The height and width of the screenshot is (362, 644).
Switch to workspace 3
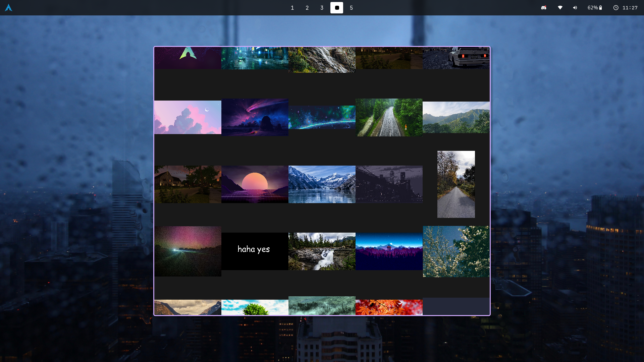[x=322, y=8]
